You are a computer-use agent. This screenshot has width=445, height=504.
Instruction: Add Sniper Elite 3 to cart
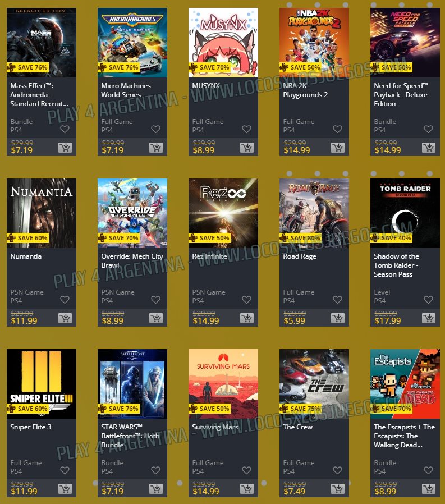point(65,489)
